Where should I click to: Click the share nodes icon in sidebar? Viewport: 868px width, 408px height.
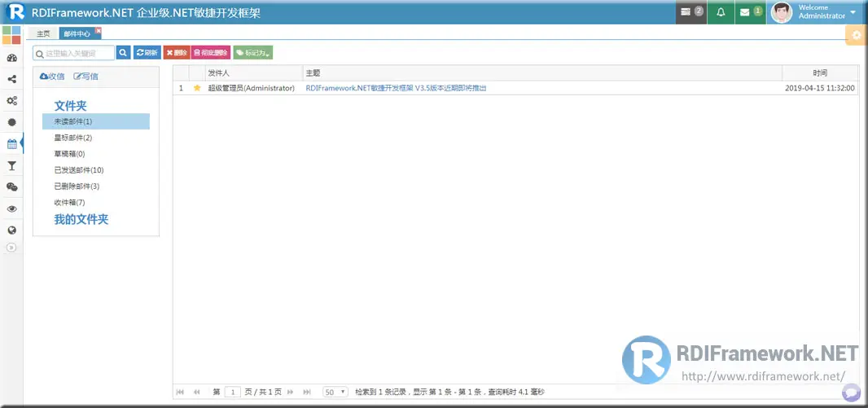[11, 79]
